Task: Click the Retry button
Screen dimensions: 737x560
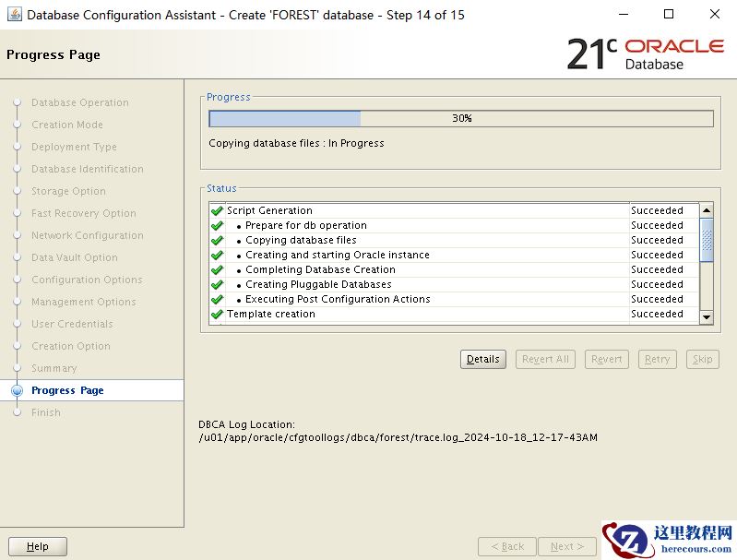Action: [657, 359]
